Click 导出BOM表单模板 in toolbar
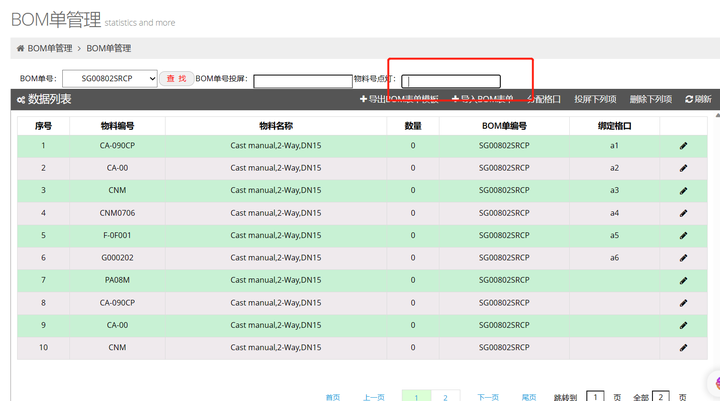 (x=399, y=99)
